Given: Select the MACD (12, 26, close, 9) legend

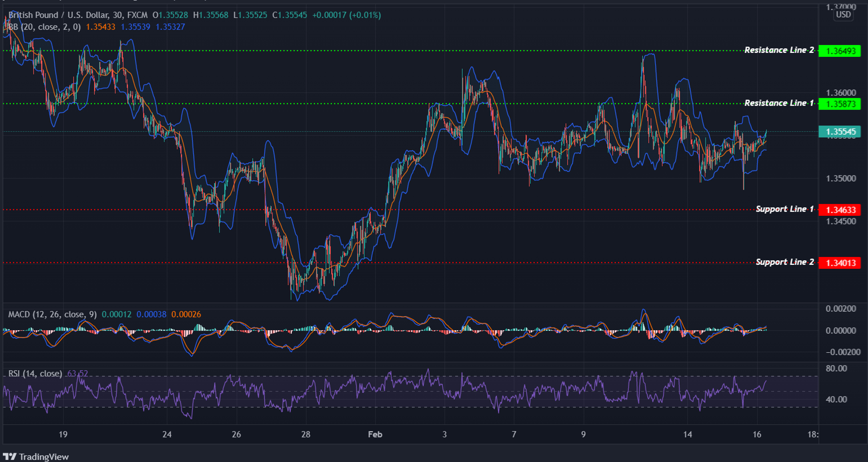Looking at the screenshot, I should [51, 314].
